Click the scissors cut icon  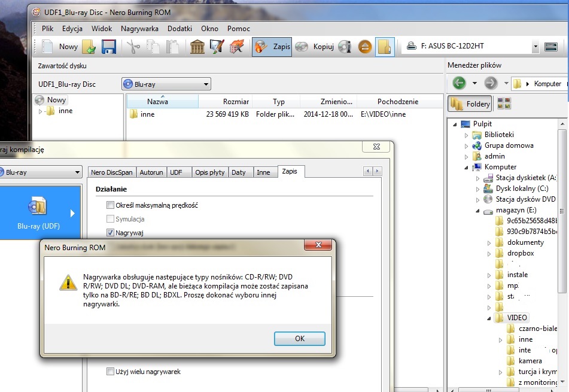133,47
